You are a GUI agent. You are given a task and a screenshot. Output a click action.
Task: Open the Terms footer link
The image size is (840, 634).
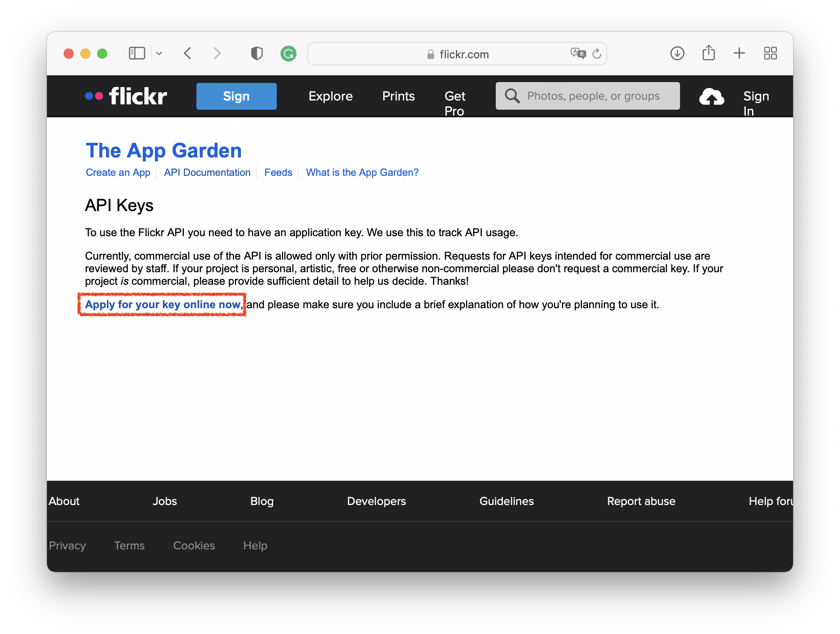click(129, 546)
